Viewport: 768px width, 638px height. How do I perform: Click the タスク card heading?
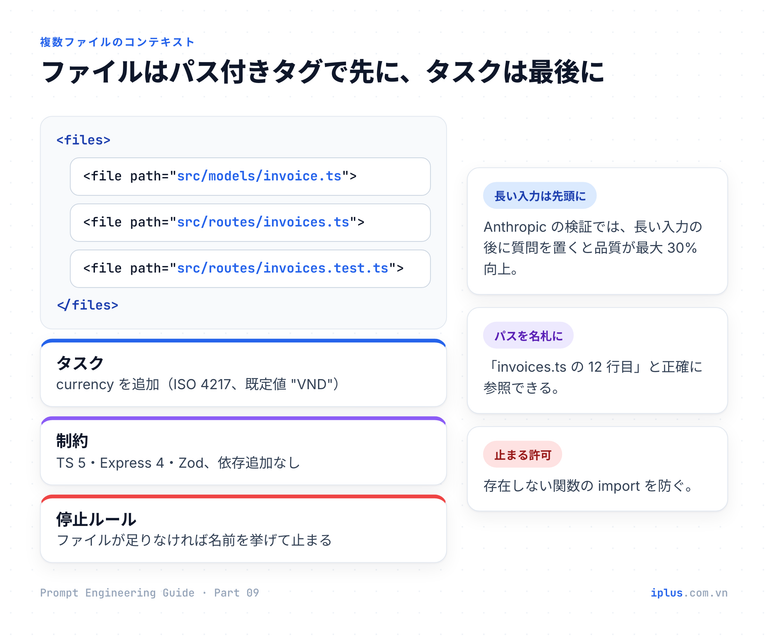[x=80, y=363]
